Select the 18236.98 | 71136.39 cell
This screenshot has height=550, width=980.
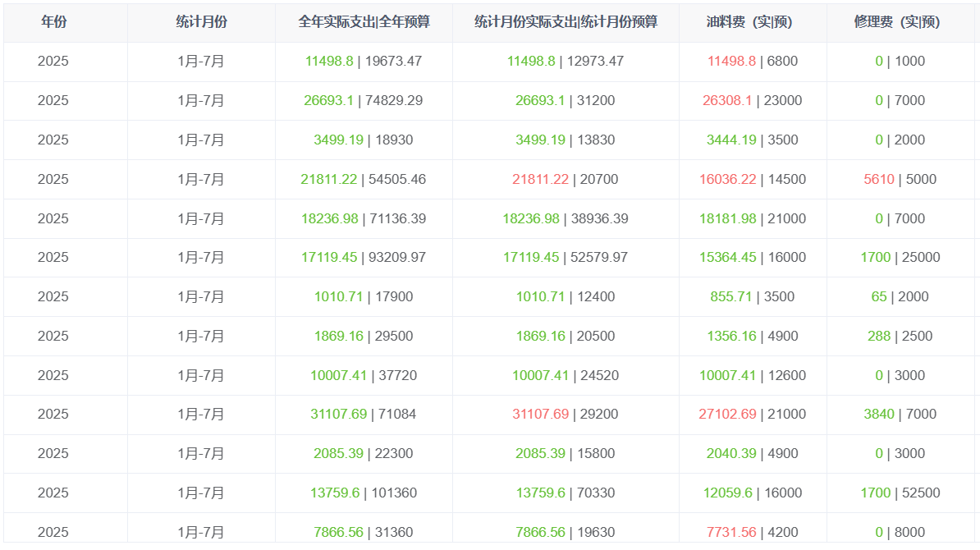364,218
